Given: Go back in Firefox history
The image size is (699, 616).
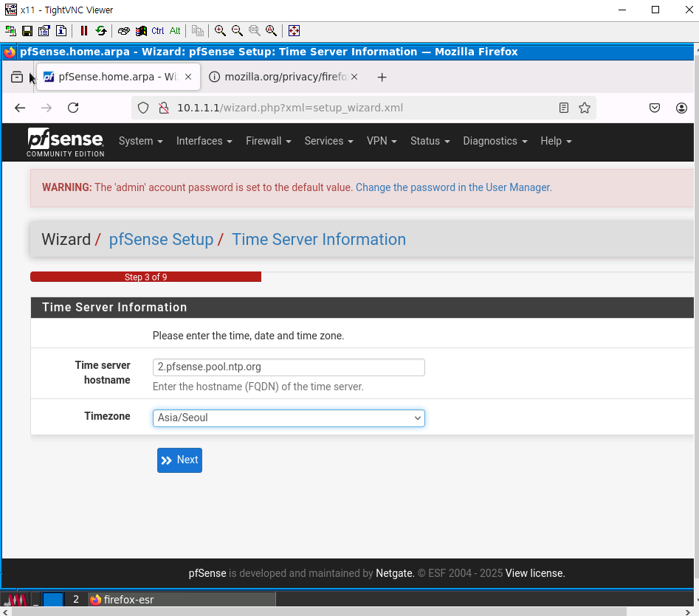Looking at the screenshot, I should (20, 108).
